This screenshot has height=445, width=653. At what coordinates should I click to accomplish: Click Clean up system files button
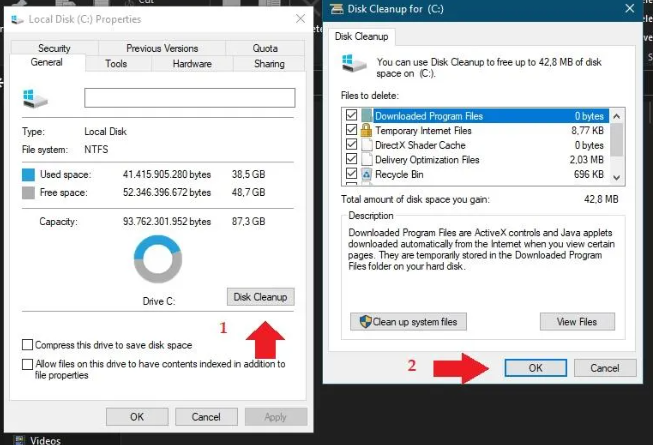pos(408,322)
